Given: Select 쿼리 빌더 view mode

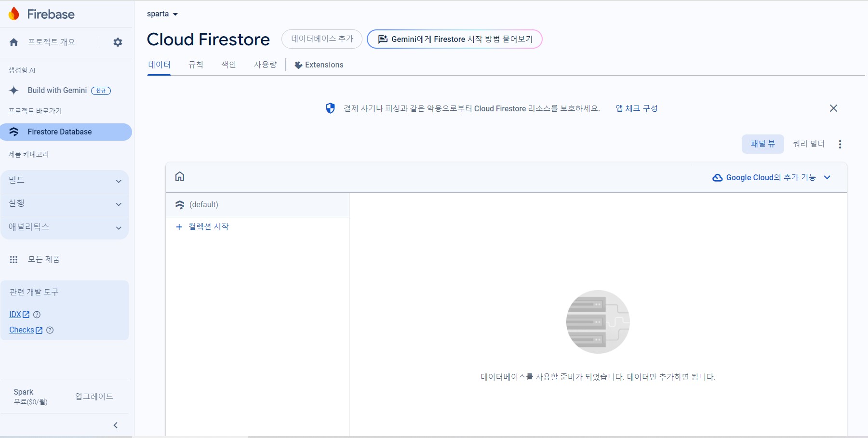Looking at the screenshot, I should point(809,144).
